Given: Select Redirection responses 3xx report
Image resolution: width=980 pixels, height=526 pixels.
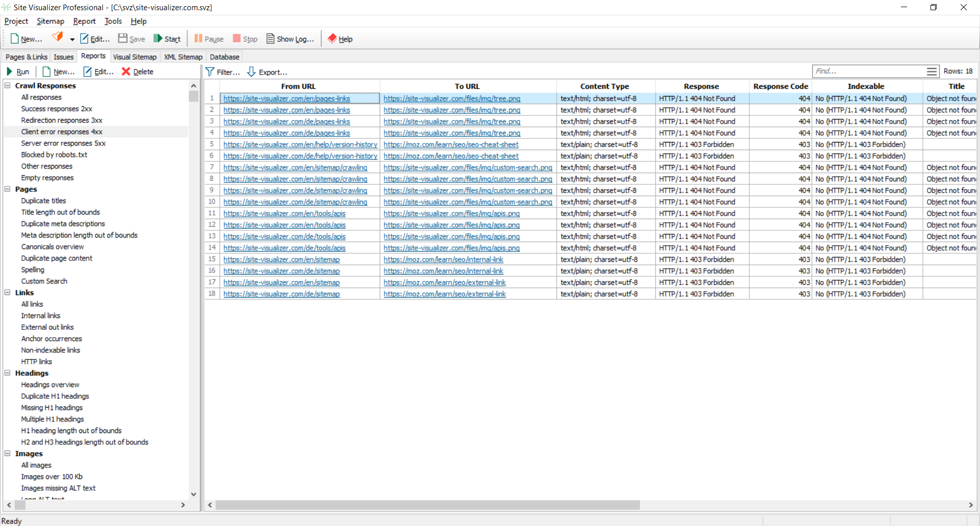Looking at the screenshot, I should click(61, 120).
